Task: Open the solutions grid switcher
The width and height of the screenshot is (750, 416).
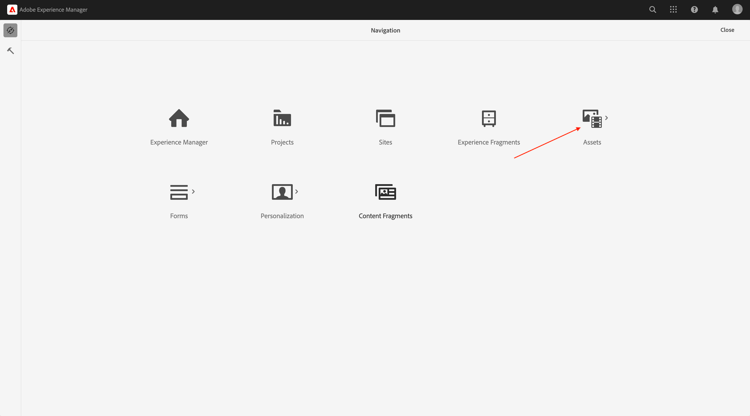Action: (673, 10)
